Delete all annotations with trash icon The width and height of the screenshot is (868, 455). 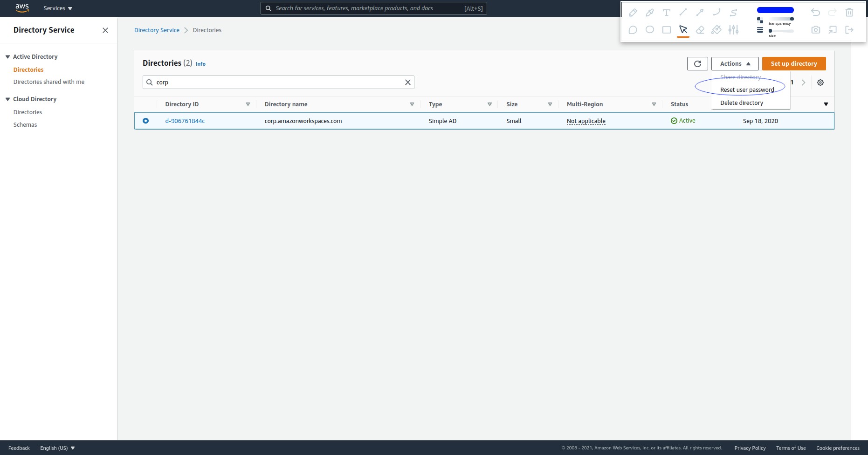(x=849, y=12)
